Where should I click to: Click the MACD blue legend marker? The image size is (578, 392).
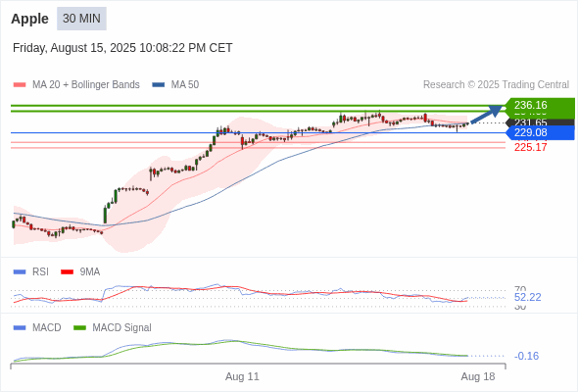click(20, 328)
